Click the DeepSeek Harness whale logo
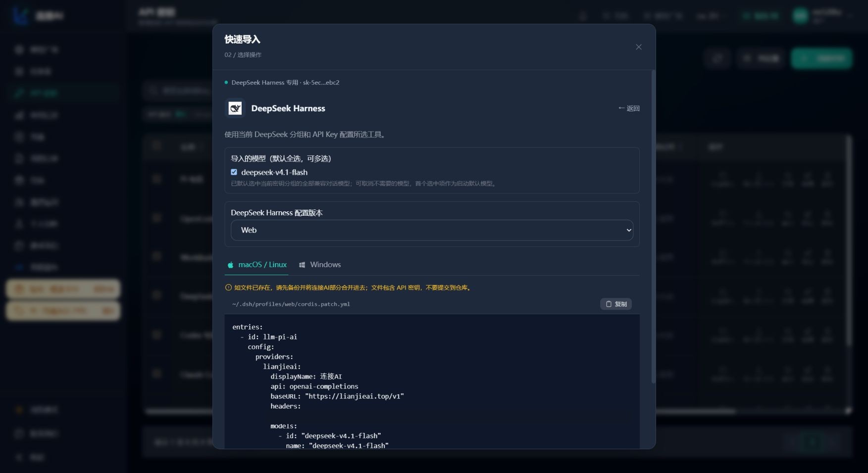This screenshot has width=868, height=473. (235, 108)
